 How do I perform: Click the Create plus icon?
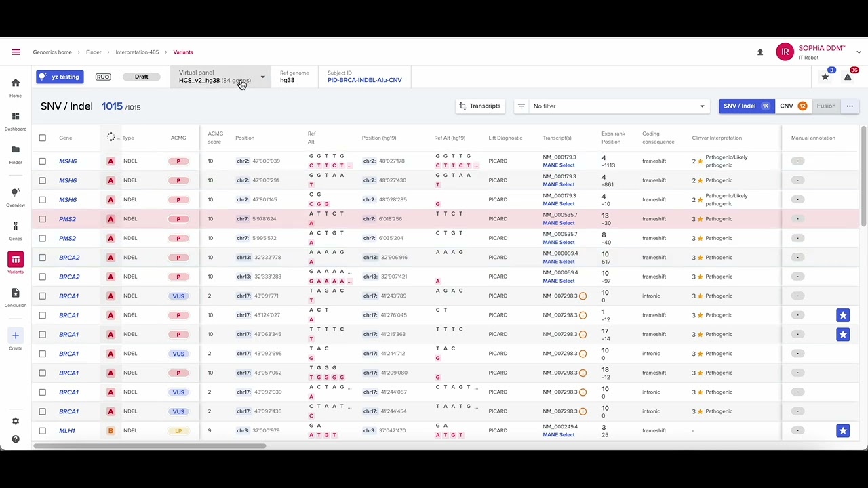point(16,336)
